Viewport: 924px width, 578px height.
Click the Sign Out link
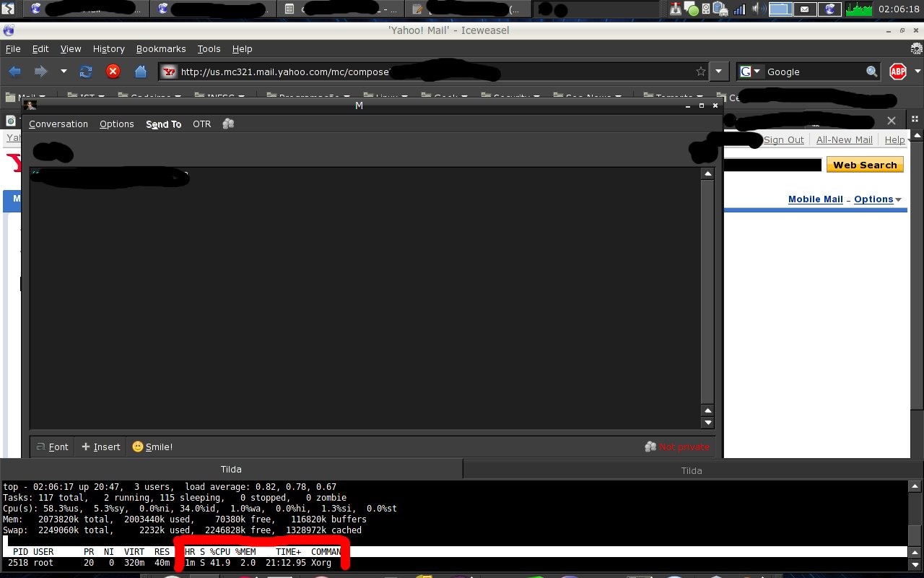pos(783,139)
